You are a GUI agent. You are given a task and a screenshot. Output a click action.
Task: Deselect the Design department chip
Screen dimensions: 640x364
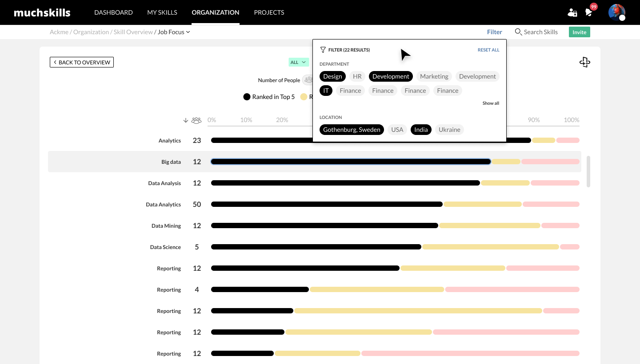332,76
